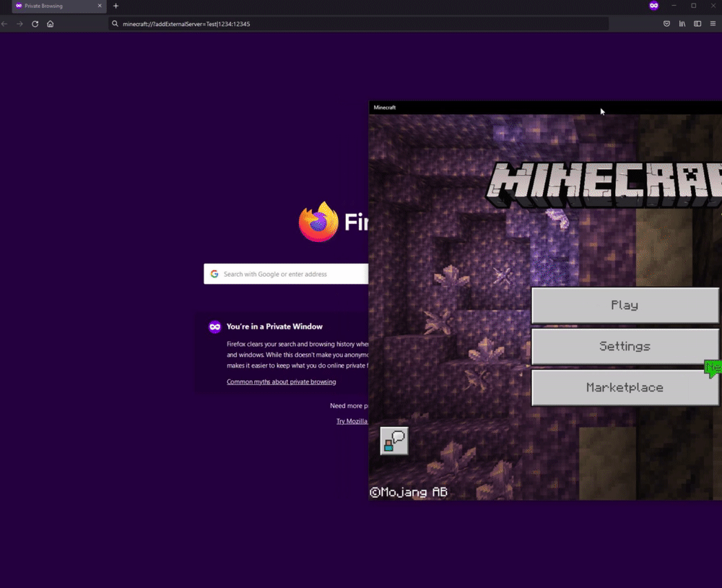722x588 pixels.
Task: Maximize the Firefox window
Action: click(693, 6)
